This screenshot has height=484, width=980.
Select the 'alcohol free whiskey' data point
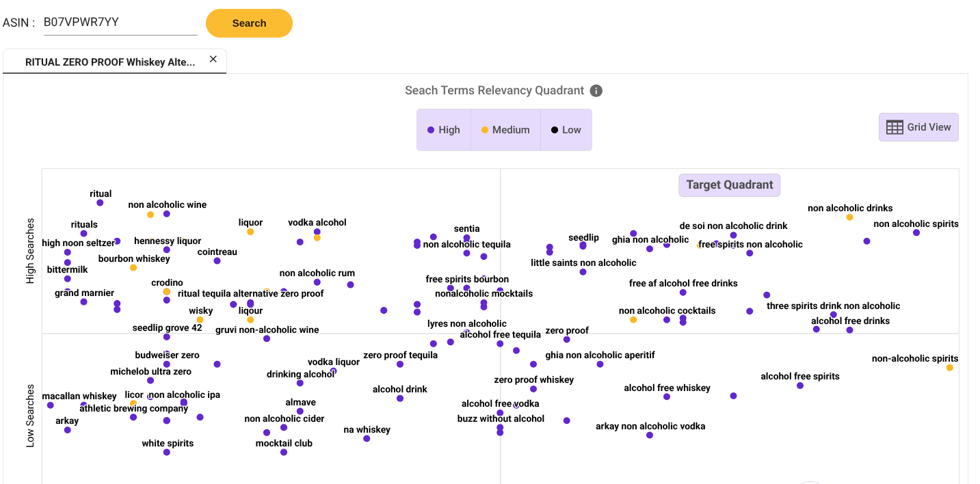pyautogui.click(x=667, y=396)
